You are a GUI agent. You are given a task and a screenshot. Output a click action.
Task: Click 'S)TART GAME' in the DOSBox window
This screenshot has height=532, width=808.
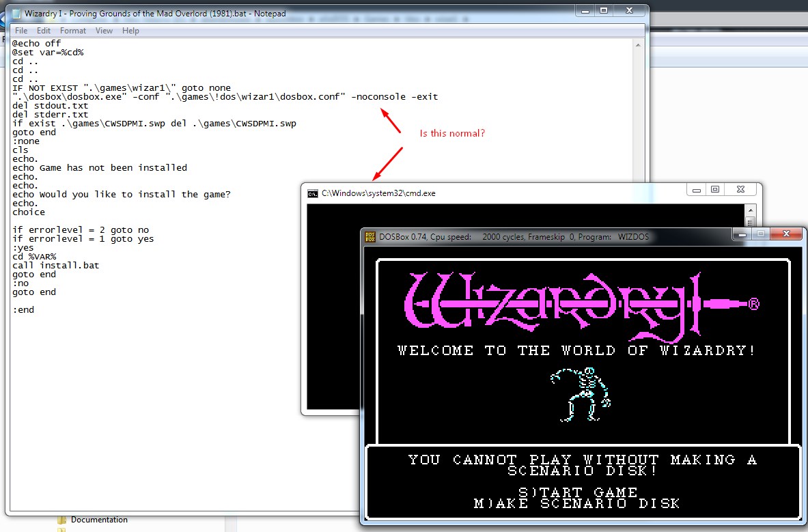(x=579, y=492)
